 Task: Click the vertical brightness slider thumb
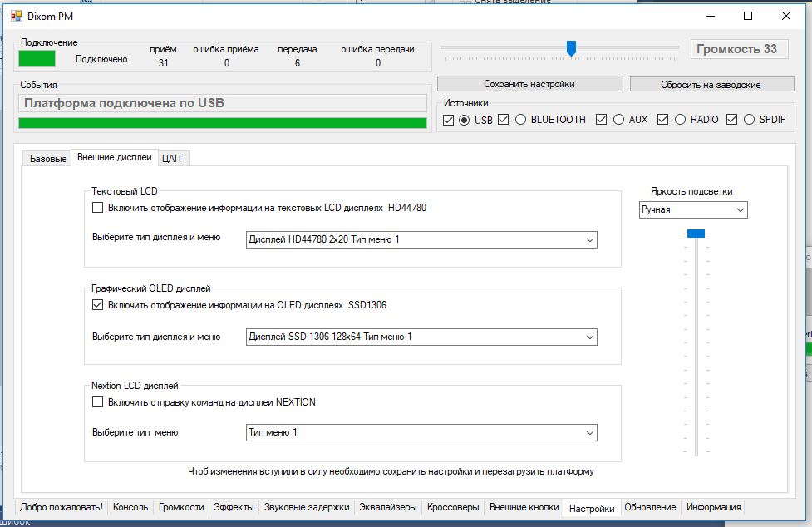(696, 234)
